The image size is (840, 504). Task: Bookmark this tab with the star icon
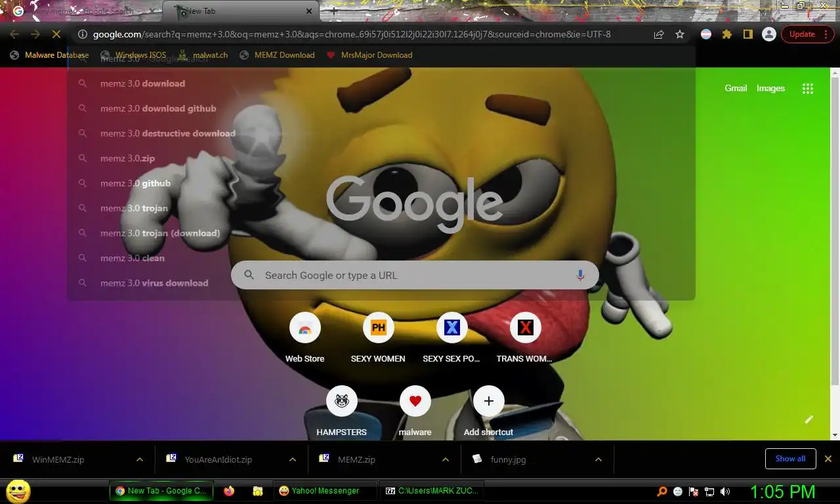680,34
